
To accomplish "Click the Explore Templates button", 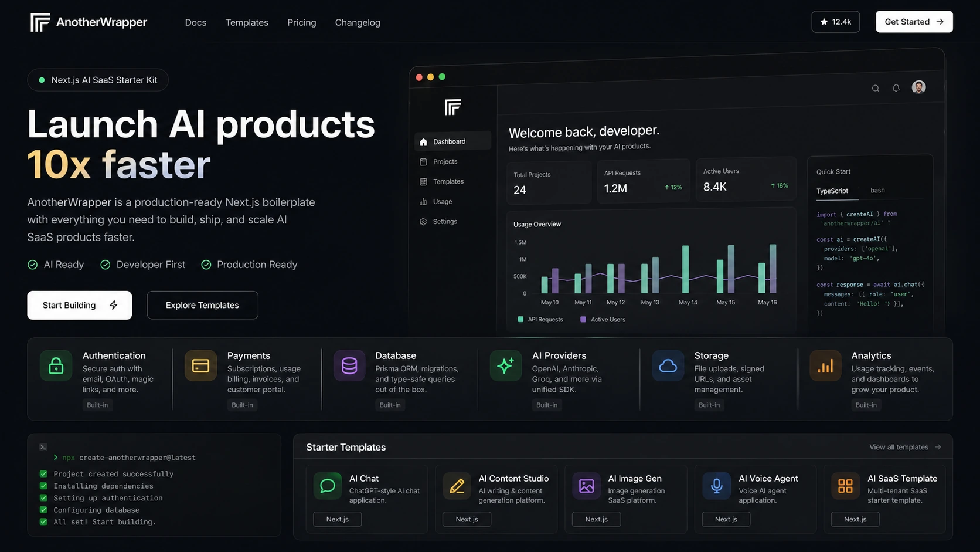I will 203,305.
